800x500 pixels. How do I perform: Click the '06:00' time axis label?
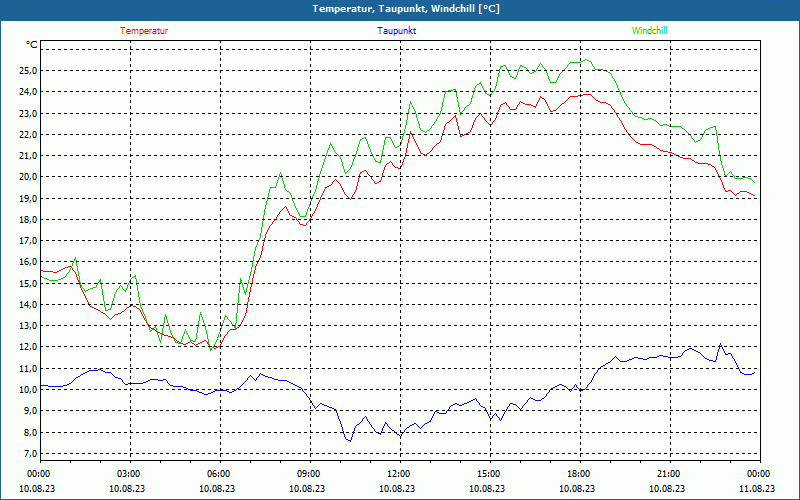(220, 473)
